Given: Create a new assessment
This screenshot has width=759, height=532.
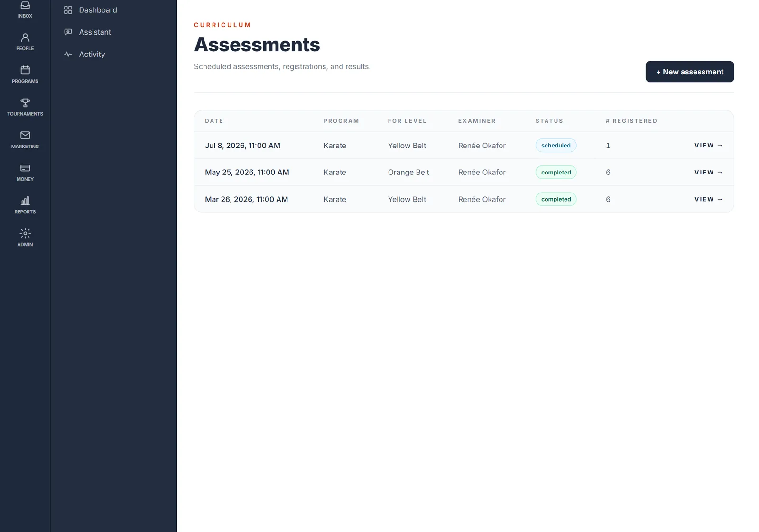Looking at the screenshot, I should point(690,72).
